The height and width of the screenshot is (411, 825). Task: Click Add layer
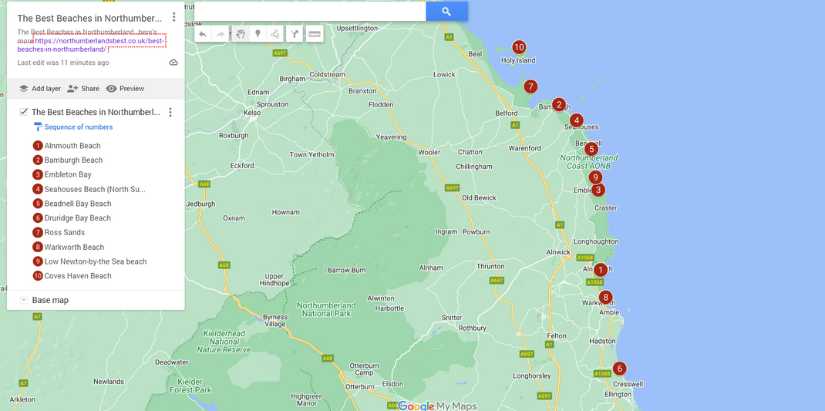[39, 88]
